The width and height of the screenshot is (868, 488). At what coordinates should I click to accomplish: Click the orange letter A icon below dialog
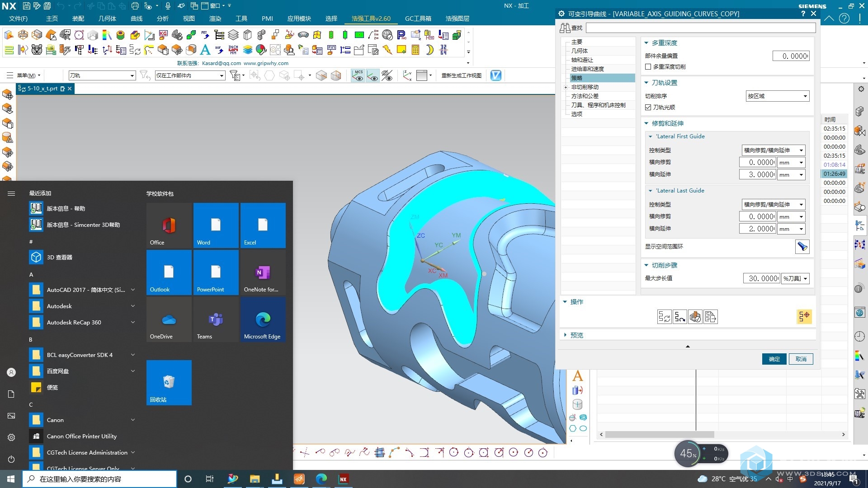pyautogui.click(x=577, y=376)
